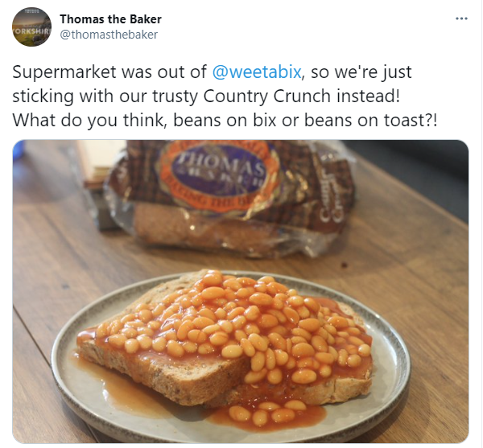Click the 'beans on toast?!' question text
The width and height of the screenshot is (483, 448).
tap(371, 120)
